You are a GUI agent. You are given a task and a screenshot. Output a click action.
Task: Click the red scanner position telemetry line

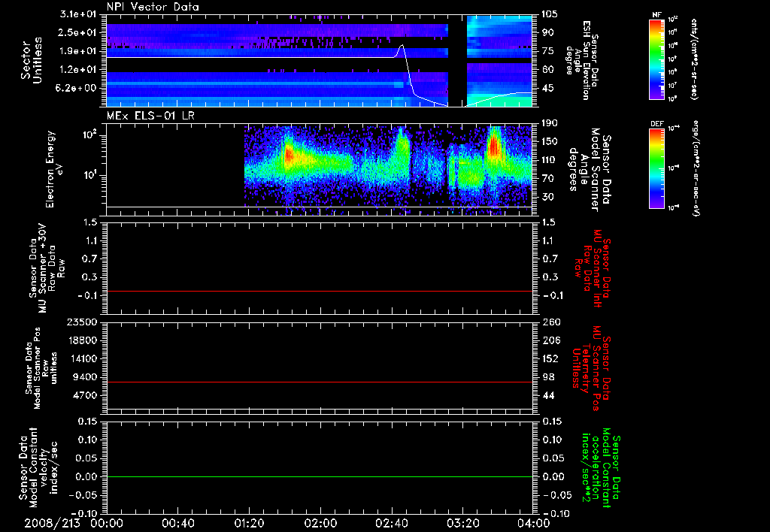tap(320, 382)
